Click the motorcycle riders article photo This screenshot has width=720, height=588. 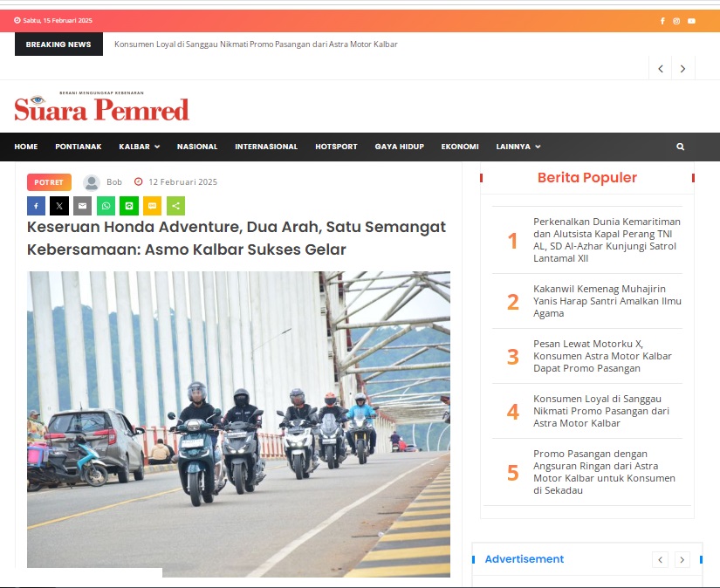point(238,424)
